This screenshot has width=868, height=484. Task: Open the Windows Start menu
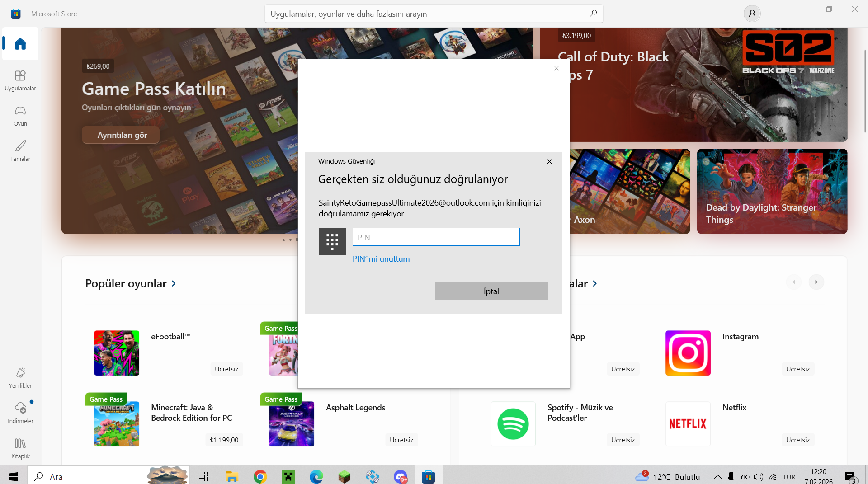pos(14,477)
